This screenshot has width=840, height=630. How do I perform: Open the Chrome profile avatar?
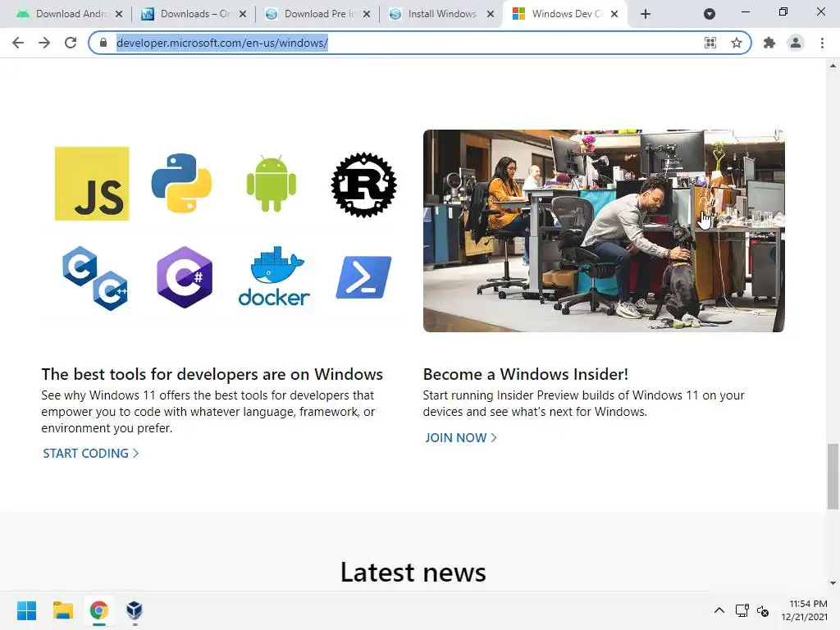tap(796, 43)
